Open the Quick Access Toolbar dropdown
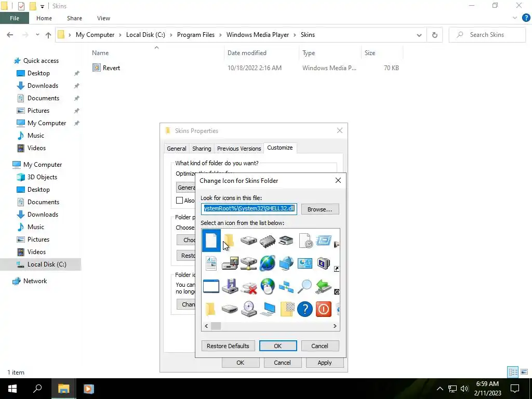The width and height of the screenshot is (532, 399). (x=42, y=6)
